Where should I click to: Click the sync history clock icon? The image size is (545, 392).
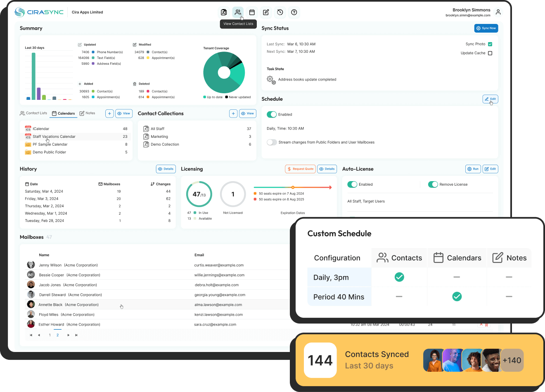[280, 12]
